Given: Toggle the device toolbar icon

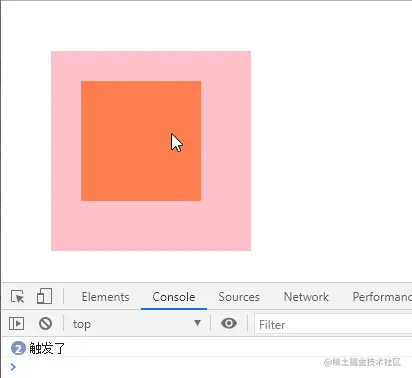Looking at the screenshot, I should click(44, 296).
